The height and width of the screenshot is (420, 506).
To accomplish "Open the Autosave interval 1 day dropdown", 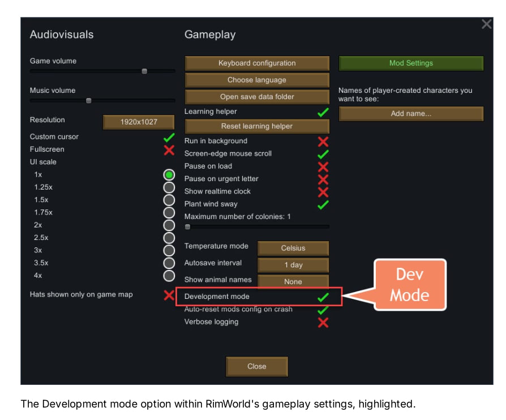I will 293,265.
